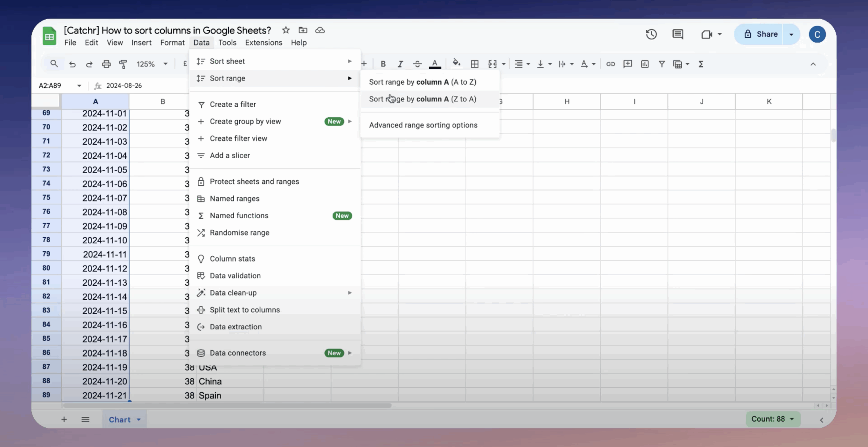The height and width of the screenshot is (447, 868).
Task: Click the insert chart icon
Action: (645, 64)
